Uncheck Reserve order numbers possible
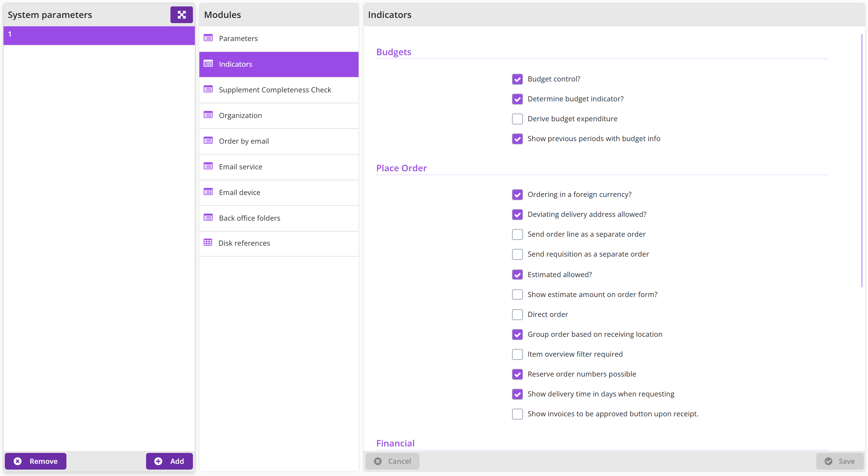This screenshot has width=868, height=476. 517,374
